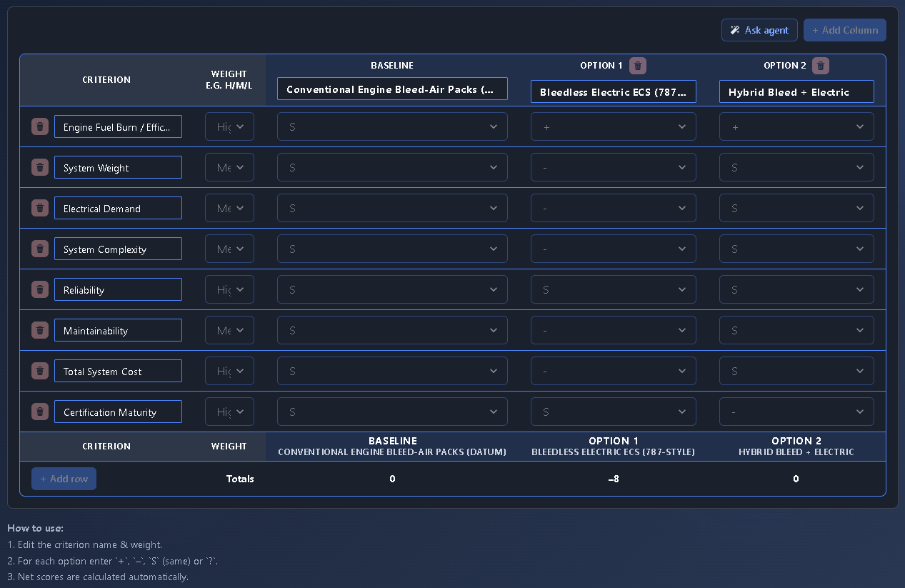Delete the Option 2 column via trash icon
The height and width of the screenshot is (588, 905).
821,66
